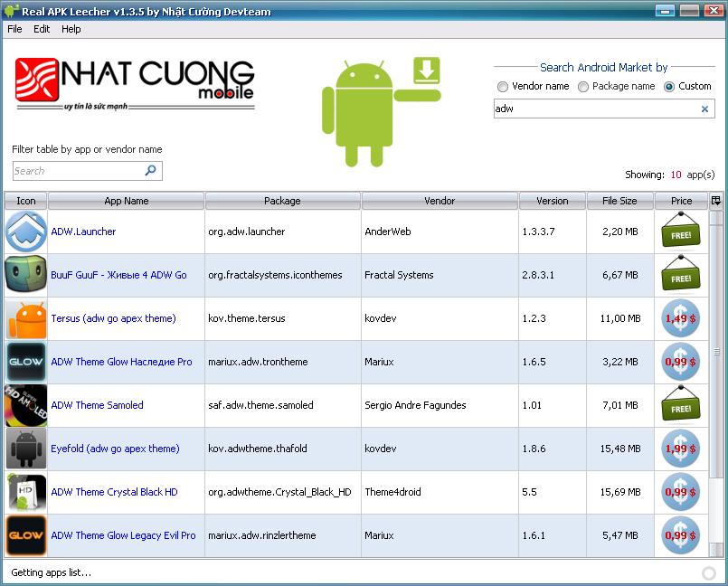Click the magnifier icon in the filter box
Viewport: 728px width, 586px height.
tap(150, 170)
